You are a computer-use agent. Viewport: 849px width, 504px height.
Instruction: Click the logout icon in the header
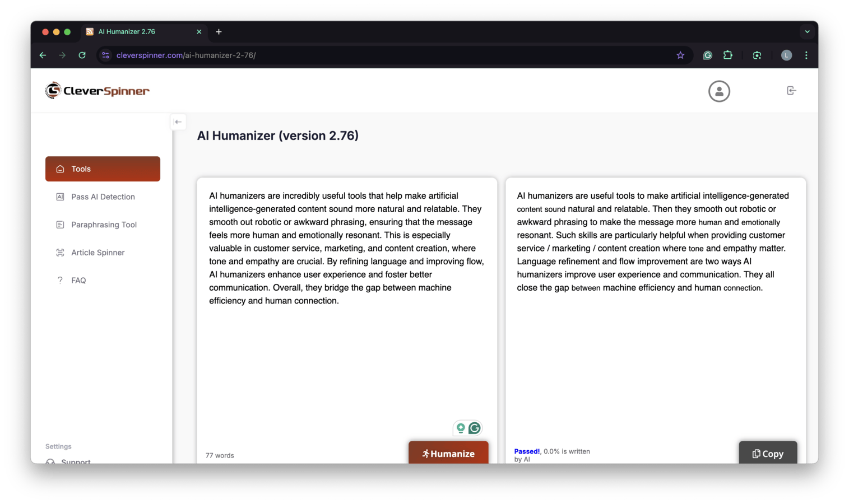(x=791, y=91)
